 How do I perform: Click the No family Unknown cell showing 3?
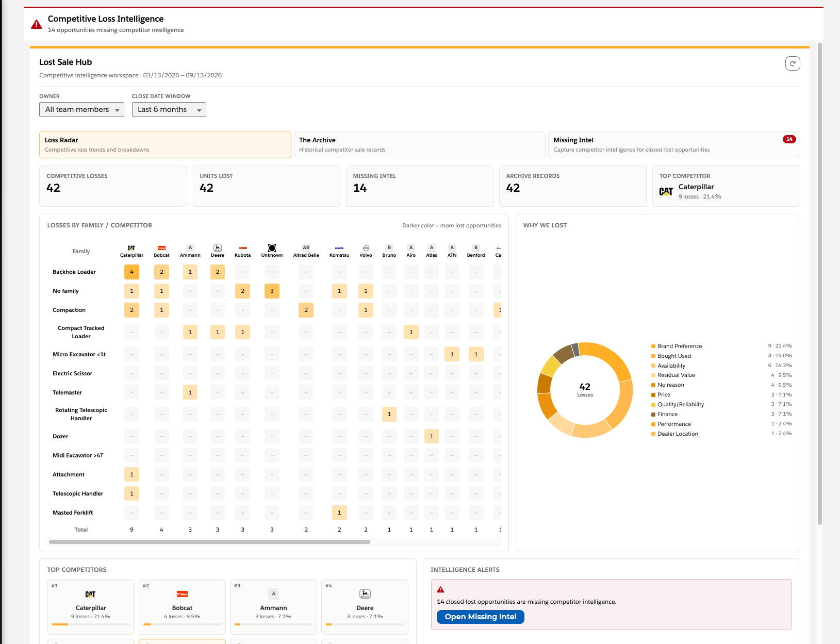(272, 291)
